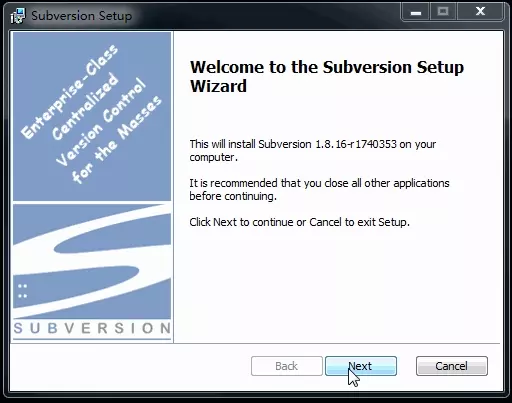512x403 pixels.
Task: Click the Subversion Setup title text
Action: [82, 16]
